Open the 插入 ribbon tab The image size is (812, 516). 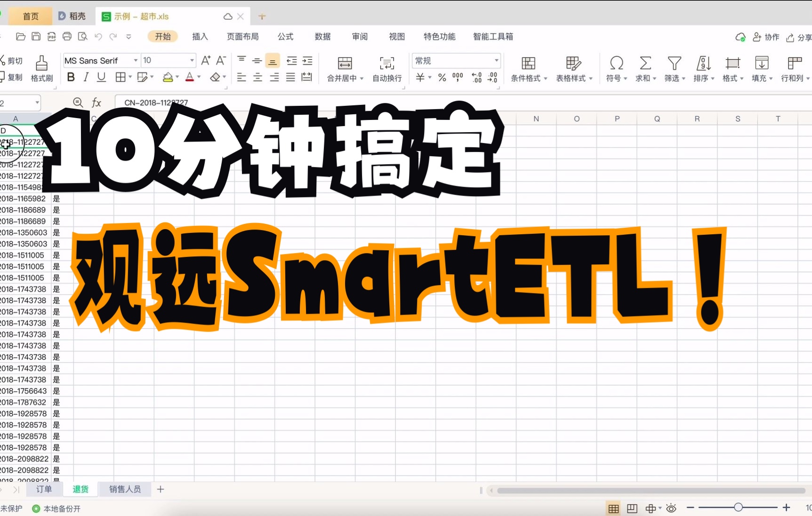[x=200, y=37]
